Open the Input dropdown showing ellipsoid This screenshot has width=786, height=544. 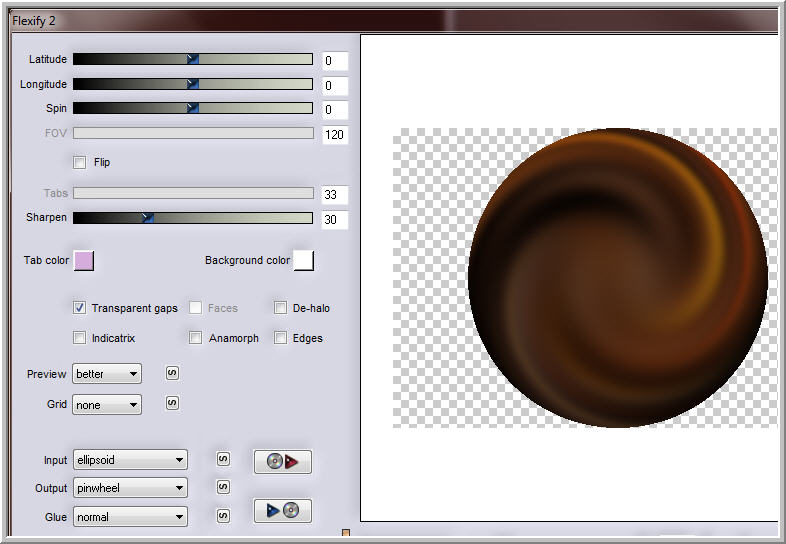click(x=130, y=460)
